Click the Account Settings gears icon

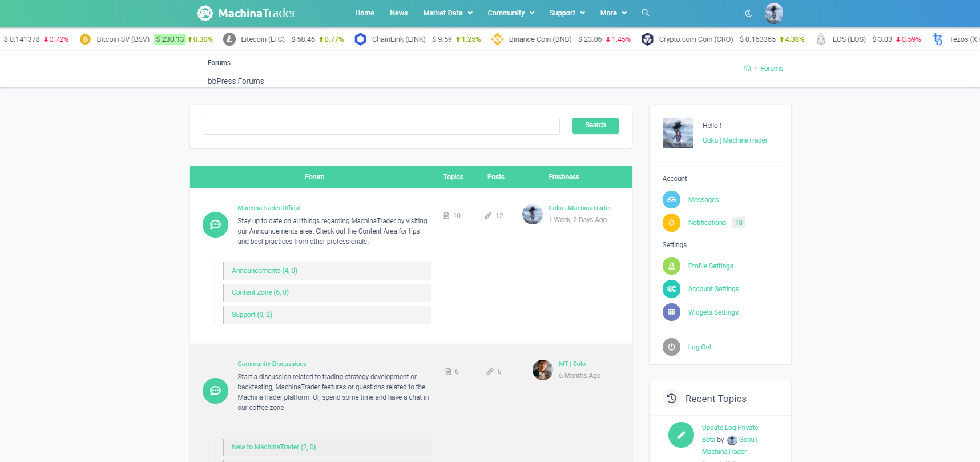671,289
